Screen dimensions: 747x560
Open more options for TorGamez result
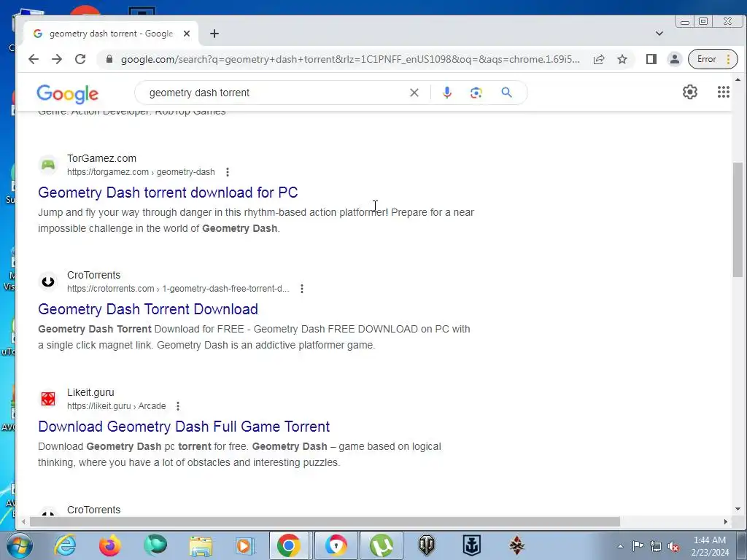click(228, 172)
